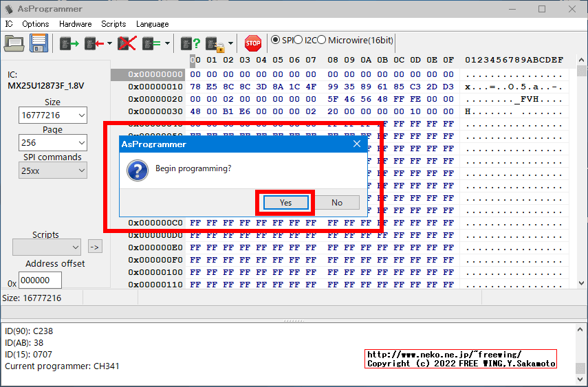588x387 pixels.
Task: Click address row 0x000000C0
Action: 155,223
